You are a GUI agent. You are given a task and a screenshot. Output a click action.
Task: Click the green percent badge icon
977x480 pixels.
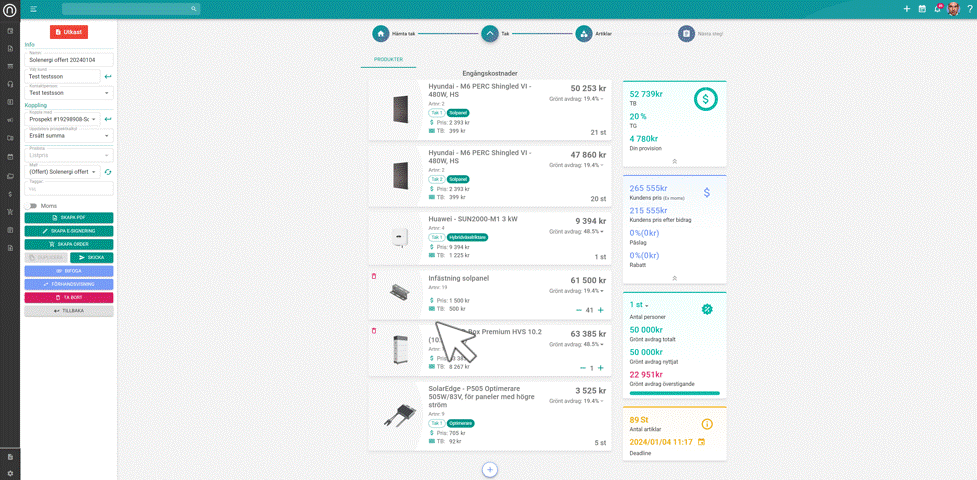point(707,309)
